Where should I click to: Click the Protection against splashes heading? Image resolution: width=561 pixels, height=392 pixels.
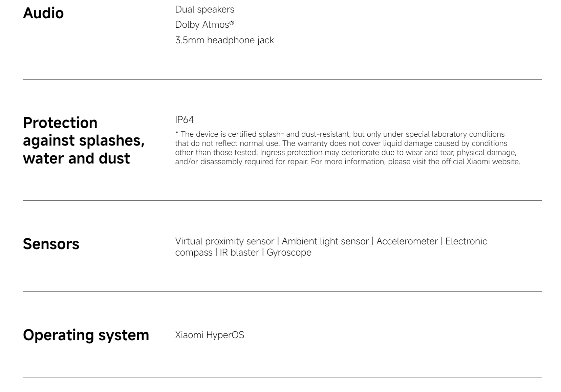[x=84, y=140]
